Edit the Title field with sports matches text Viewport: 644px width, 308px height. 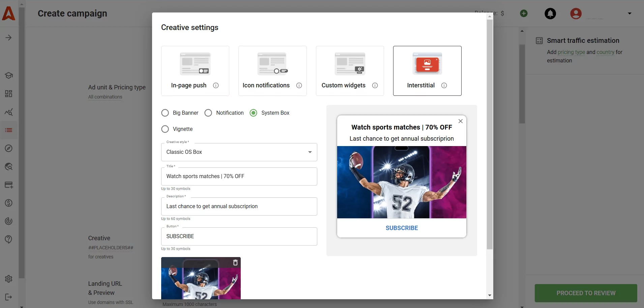(239, 176)
